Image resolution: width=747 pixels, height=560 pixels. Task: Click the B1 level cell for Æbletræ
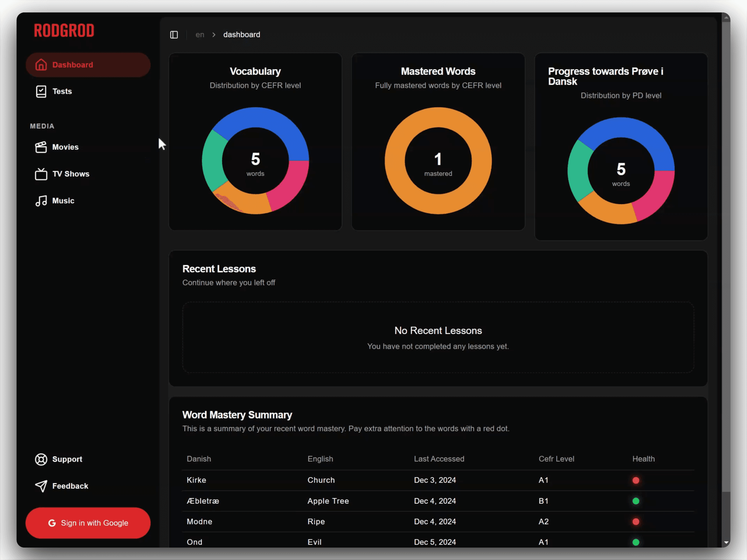tap(544, 501)
